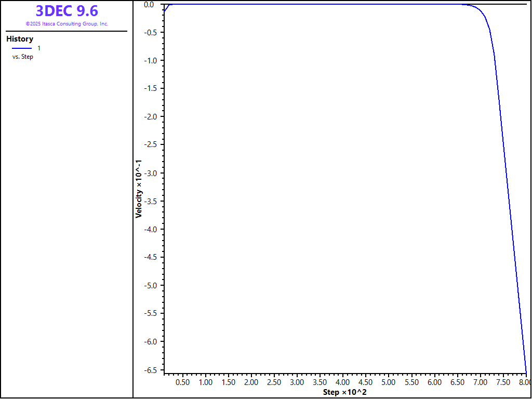
Task: Click the 8.00 x-axis tick label
Action: pyautogui.click(x=525, y=382)
